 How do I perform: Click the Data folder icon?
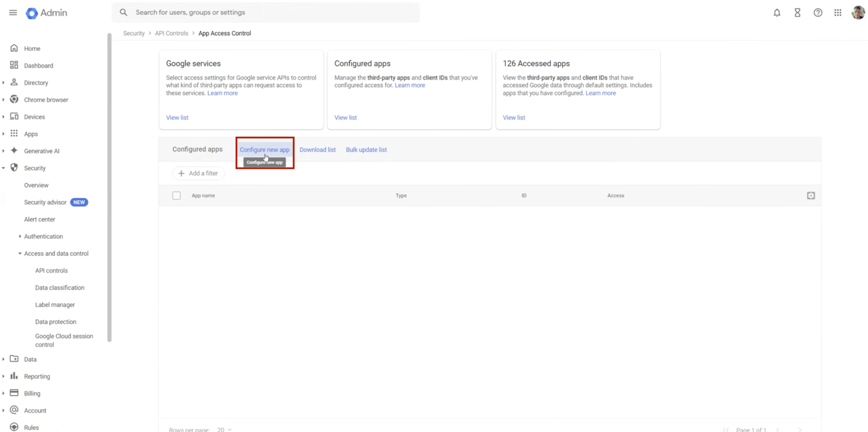point(14,359)
